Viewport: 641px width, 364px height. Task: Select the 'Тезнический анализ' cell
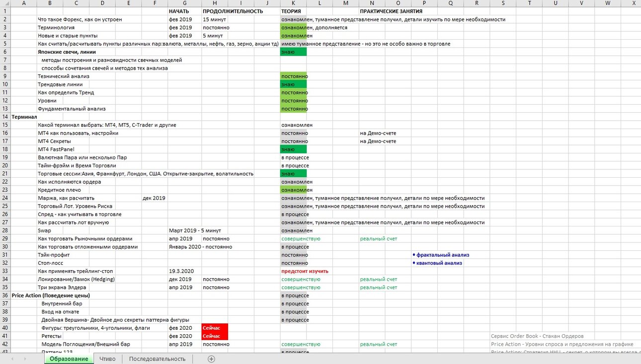tap(64, 76)
